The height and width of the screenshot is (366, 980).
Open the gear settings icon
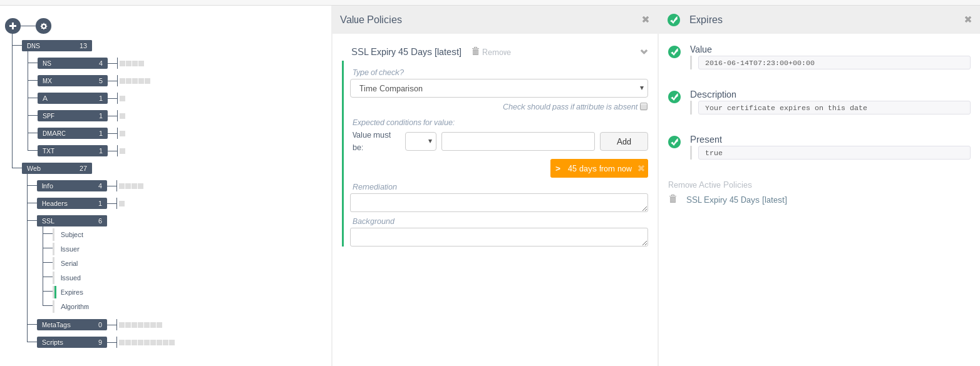click(43, 26)
